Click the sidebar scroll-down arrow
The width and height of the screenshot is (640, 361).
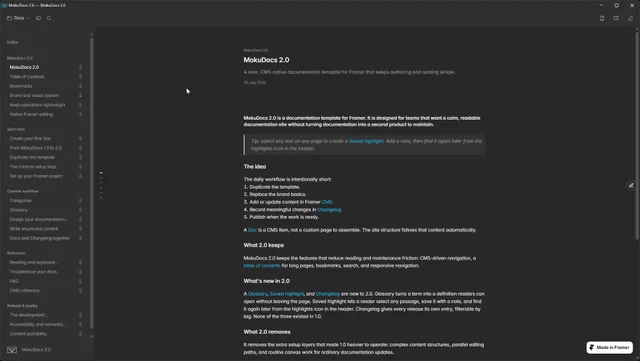pyautogui.click(x=91, y=336)
